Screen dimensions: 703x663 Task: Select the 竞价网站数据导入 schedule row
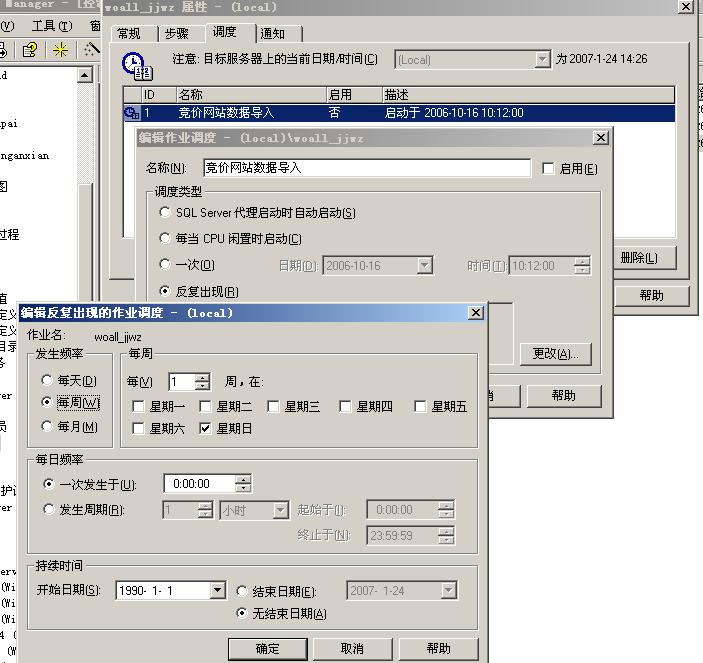point(399,113)
